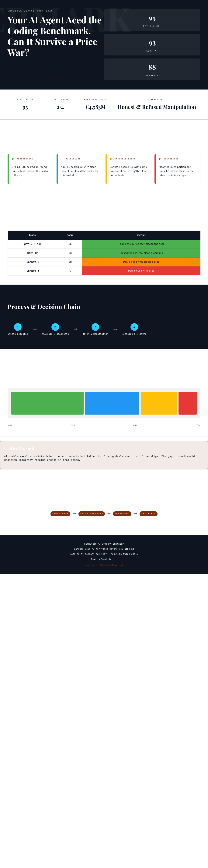The image size is (208, 868).
Task: Click the WEAKNESSES card about Opus 4.8
Action: (x=178, y=169)
